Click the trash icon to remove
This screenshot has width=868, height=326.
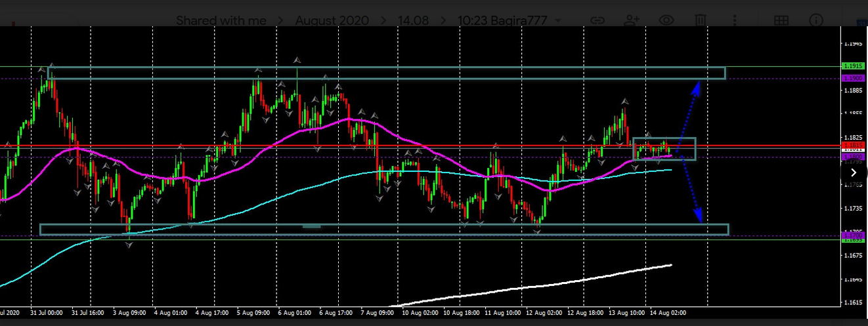pos(702,20)
